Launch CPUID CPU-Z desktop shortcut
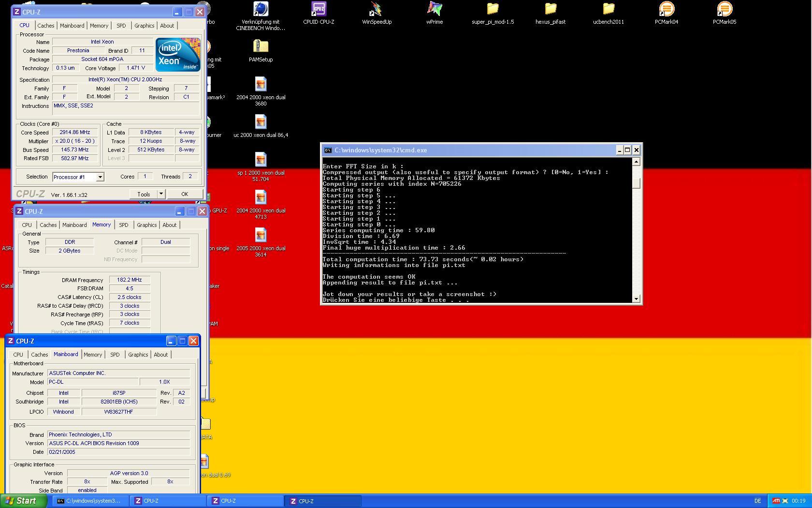The height and width of the screenshot is (508, 812). click(319, 10)
